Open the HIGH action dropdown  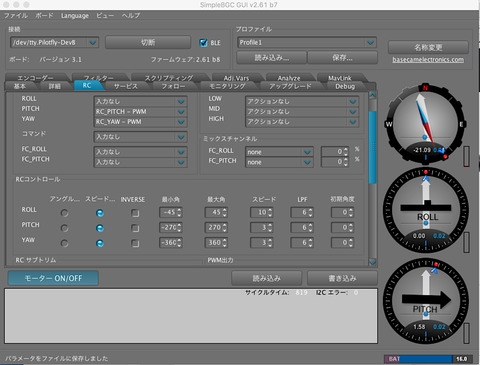coord(302,122)
